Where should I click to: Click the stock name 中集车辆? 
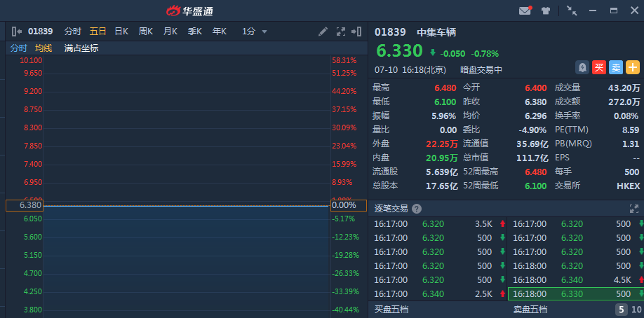[436, 32]
